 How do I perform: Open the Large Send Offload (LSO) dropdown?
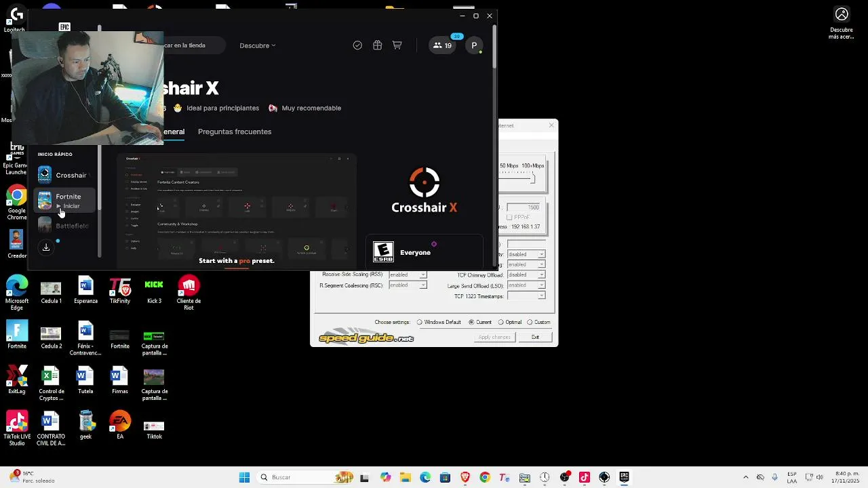pyautogui.click(x=526, y=285)
